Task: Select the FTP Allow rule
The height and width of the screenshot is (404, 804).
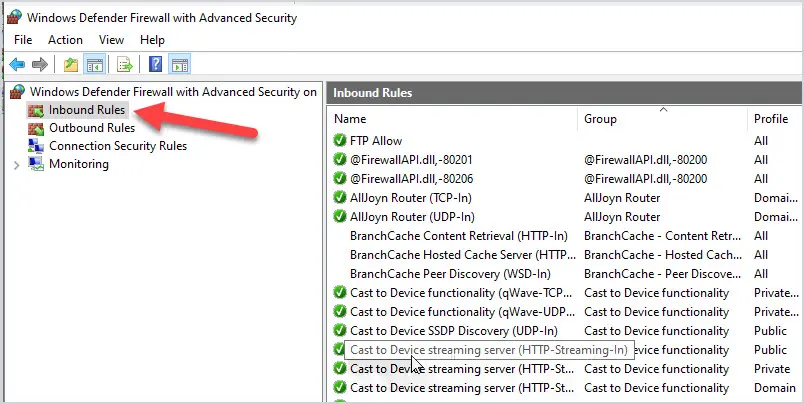Action: (x=376, y=140)
